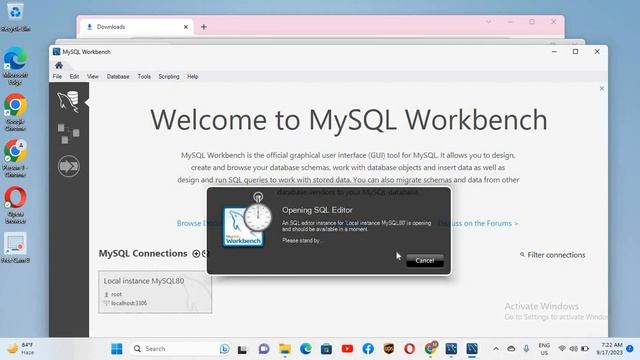
Task: Open the Models sidebar icon
Action: pyautogui.click(x=68, y=133)
